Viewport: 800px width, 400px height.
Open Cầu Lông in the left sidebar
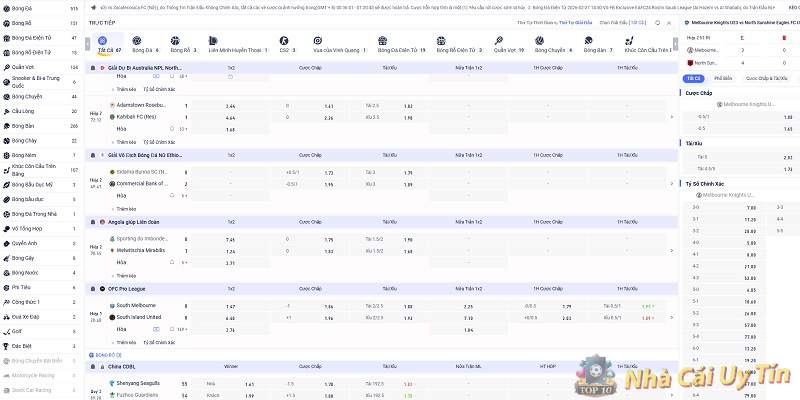tap(23, 111)
